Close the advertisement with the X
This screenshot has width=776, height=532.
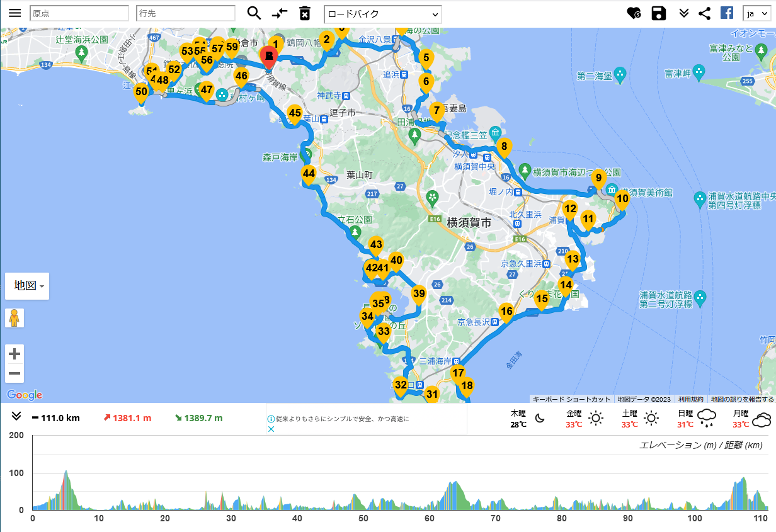click(x=271, y=429)
